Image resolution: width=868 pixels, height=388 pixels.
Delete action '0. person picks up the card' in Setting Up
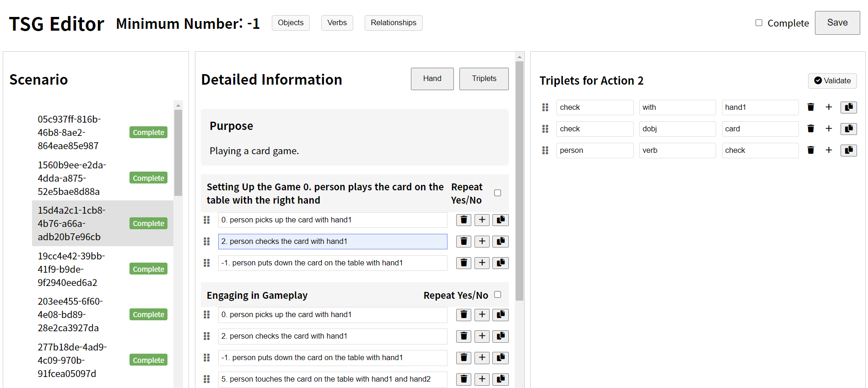464,220
